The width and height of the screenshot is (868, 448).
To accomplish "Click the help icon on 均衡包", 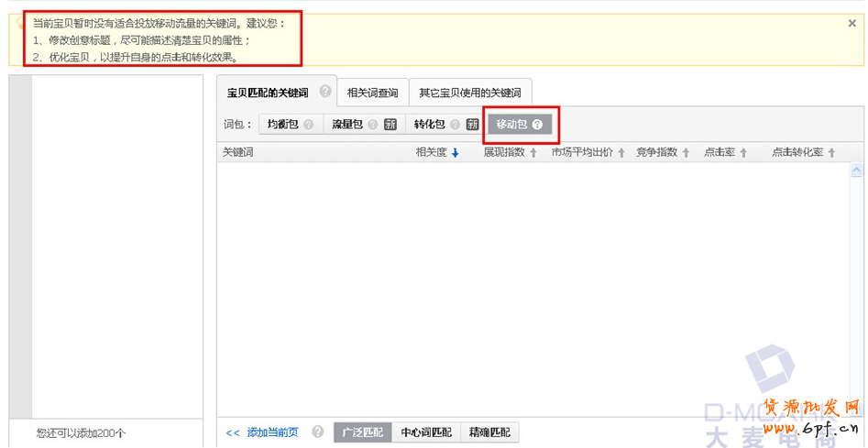I will coord(308,125).
